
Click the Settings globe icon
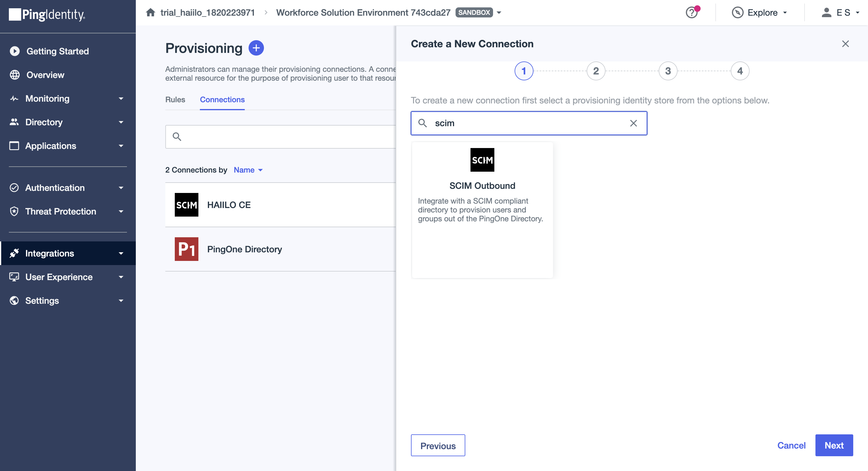tap(14, 301)
